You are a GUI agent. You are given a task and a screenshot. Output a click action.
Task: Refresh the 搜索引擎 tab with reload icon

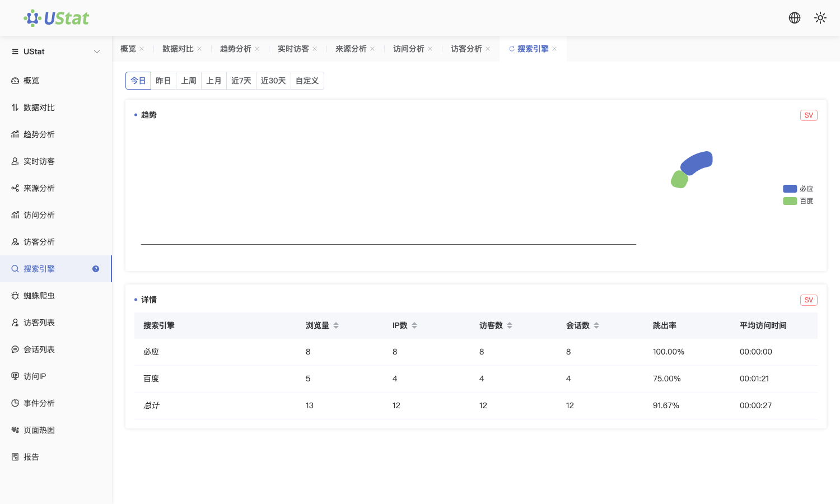(512, 49)
